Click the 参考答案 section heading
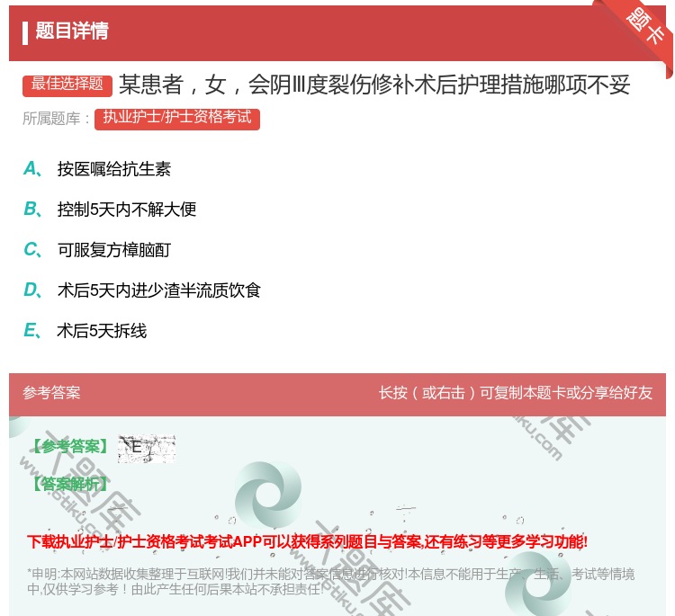The image size is (675, 616). (x=51, y=392)
